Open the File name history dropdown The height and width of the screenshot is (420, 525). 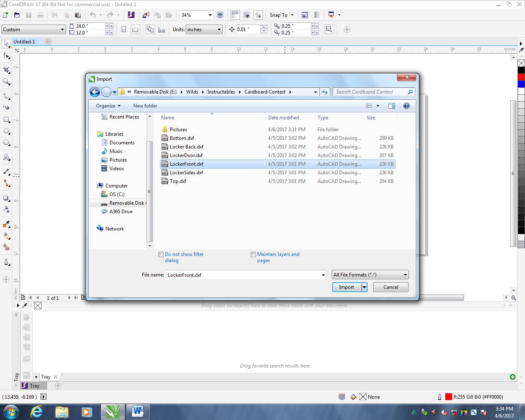point(323,275)
